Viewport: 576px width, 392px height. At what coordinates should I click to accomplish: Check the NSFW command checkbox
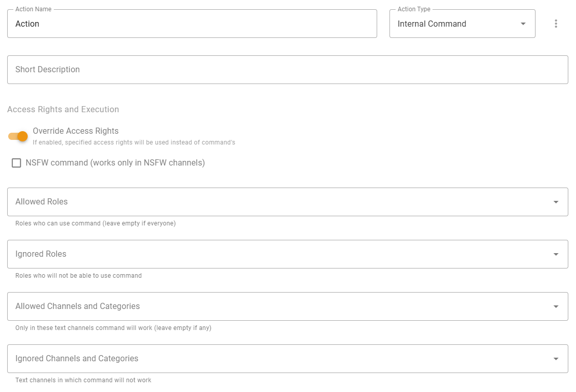pyautogui.click(x=16, y=163)
